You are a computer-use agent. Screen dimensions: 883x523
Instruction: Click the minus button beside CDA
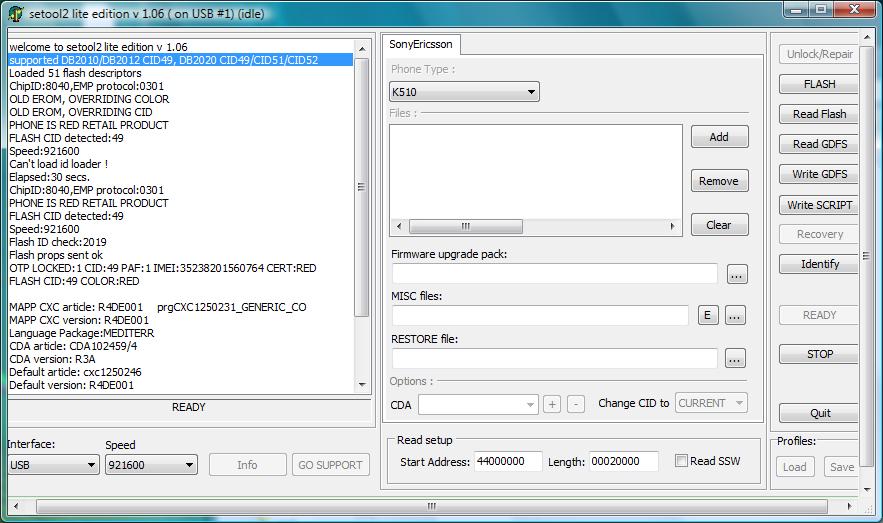pyautogui.click(x=576, y=404)
